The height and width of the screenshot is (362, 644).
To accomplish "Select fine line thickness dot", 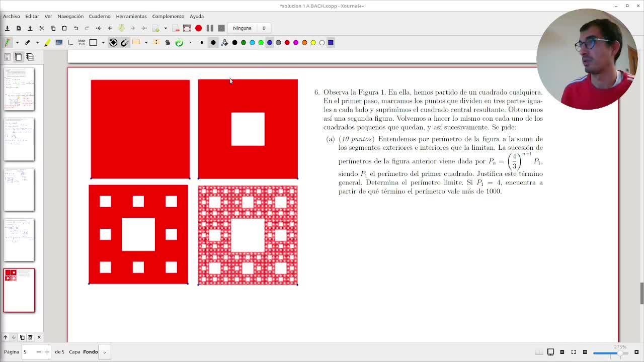I will pyautogui.click(x=191, y=43).
